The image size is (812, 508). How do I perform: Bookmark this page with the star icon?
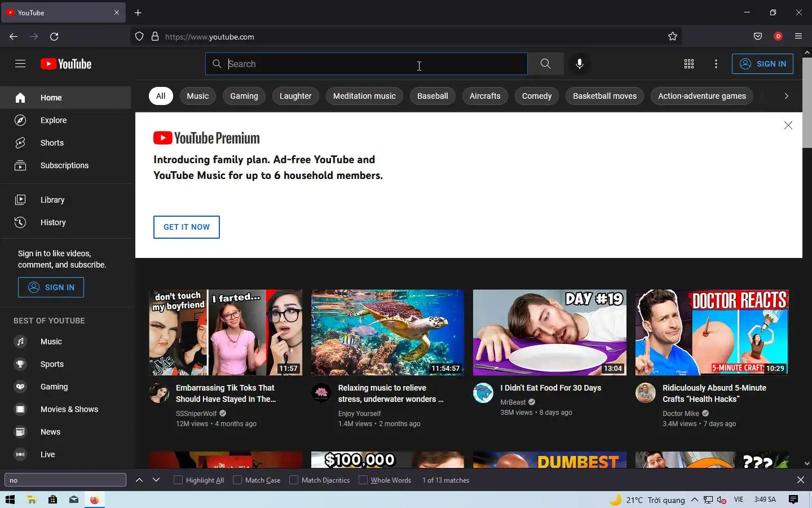673,37
